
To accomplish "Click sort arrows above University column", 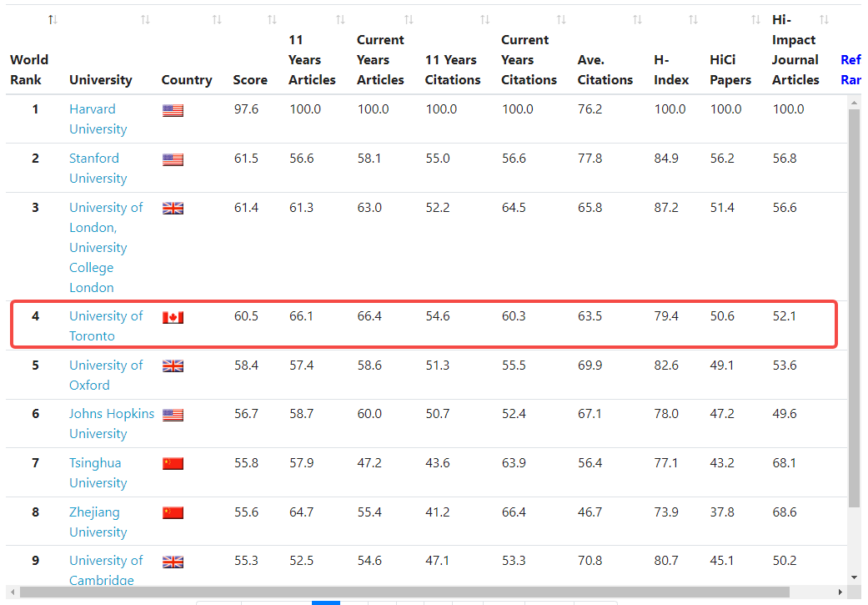I will (145, 20).
